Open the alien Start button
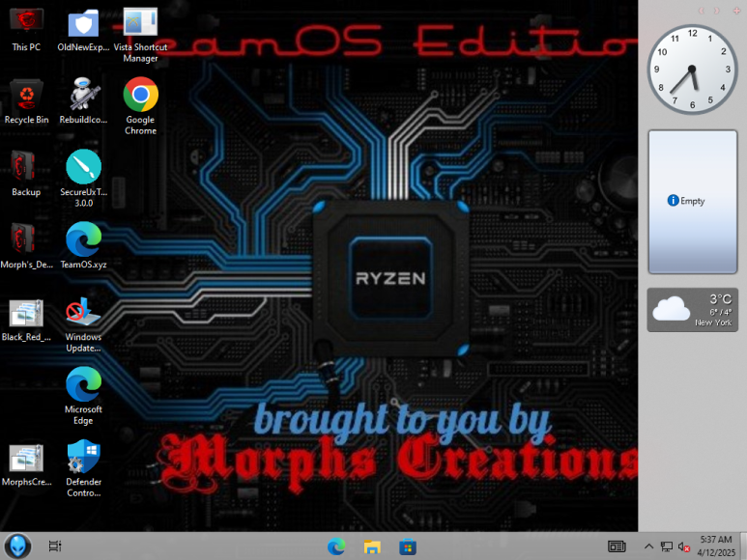The width and height of the screenshot is (747, 560). (17, 546)
